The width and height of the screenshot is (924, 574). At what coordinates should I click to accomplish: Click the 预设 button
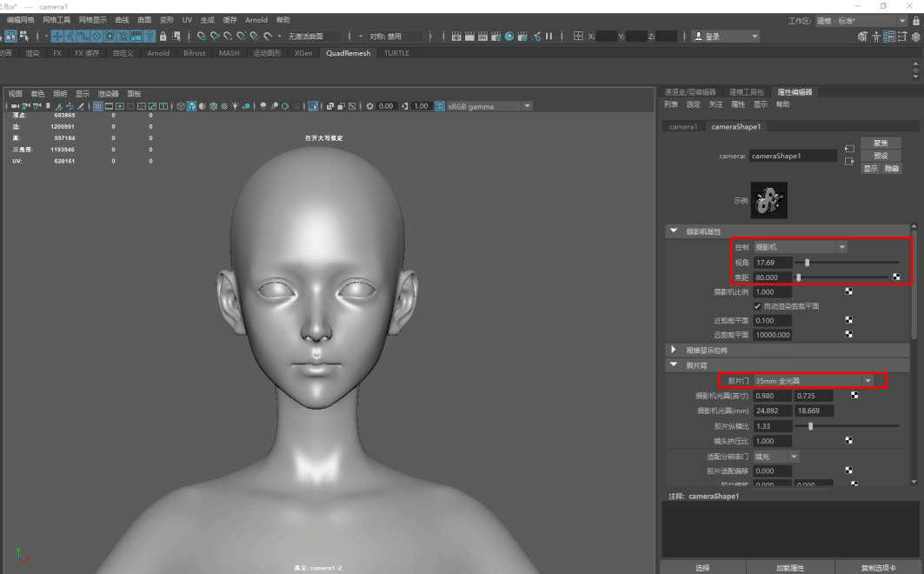pyautogui.click(x=881, y=156)
